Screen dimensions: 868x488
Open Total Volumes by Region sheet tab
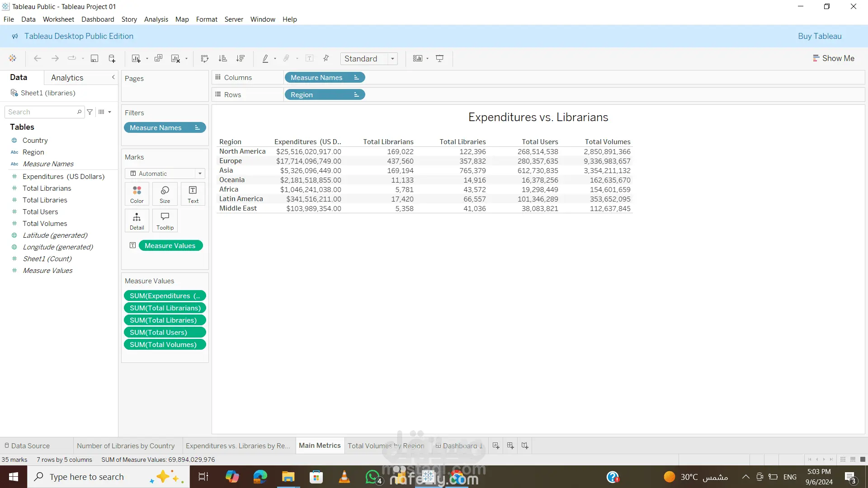(386, 446)
